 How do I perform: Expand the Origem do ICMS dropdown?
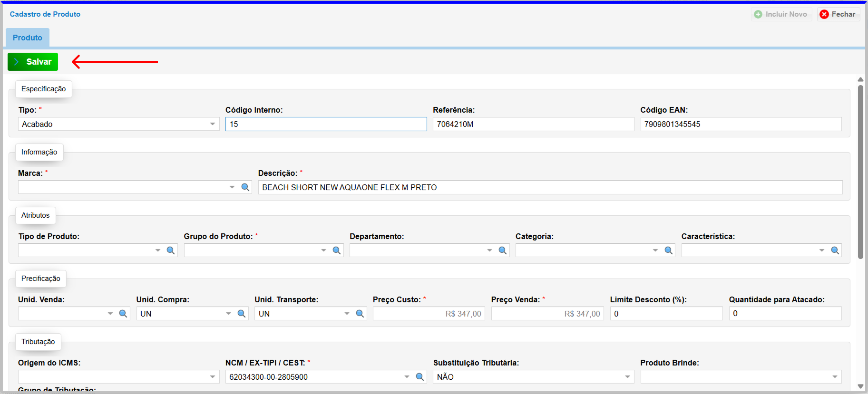(x=213, y=377)
